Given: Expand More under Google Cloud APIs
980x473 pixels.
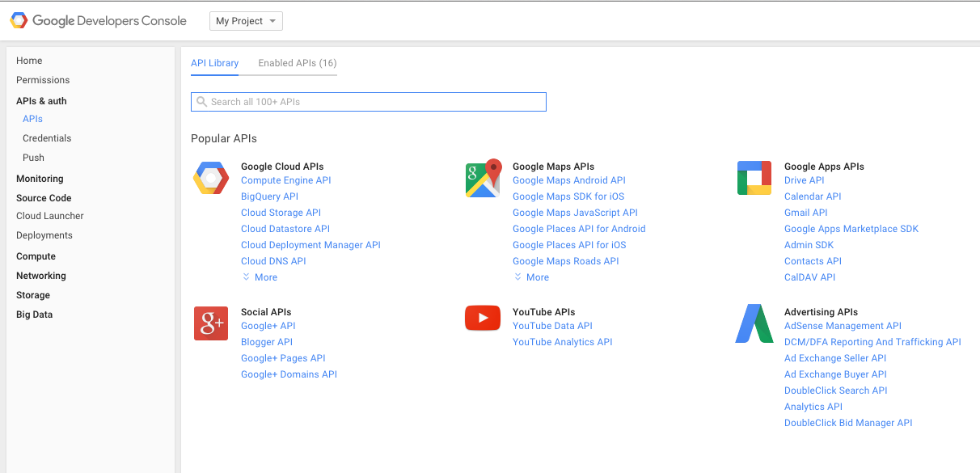Looking at the screenshot, I should [x=260, y=277].
